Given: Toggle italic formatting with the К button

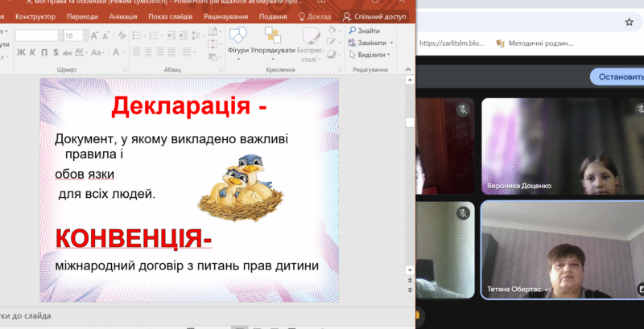Looking at the screenshot, I should 34,54.
